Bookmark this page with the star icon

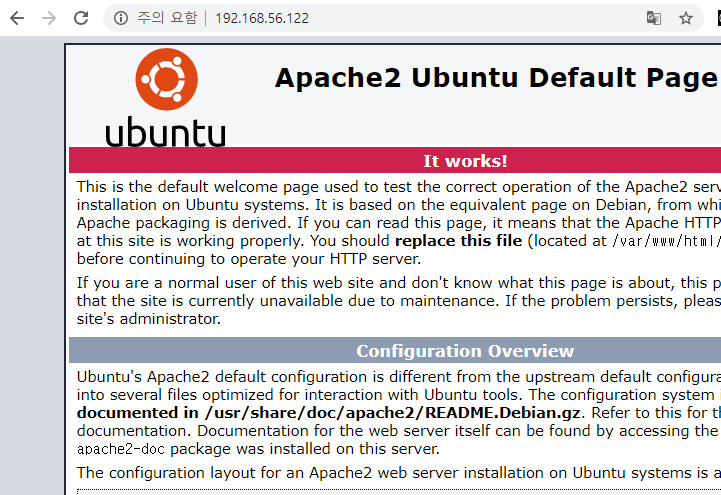[x=686, y=18]
